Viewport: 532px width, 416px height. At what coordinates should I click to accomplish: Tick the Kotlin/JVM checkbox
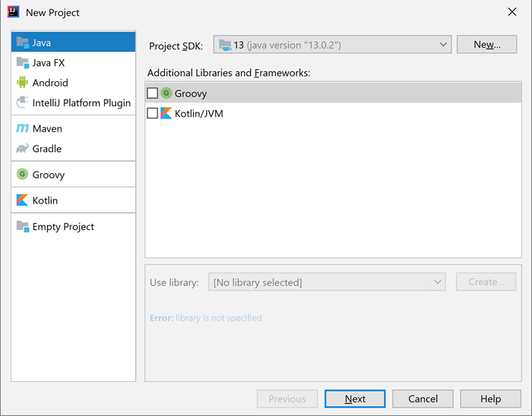[x=153, y=113]
